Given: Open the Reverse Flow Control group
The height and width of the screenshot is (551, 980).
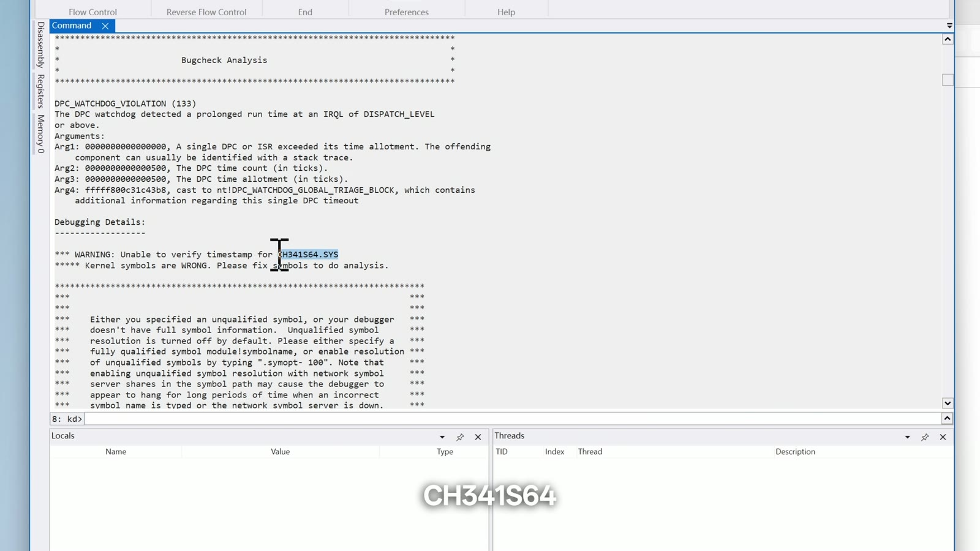Looking at the screenshot, I should coord(206,12).
